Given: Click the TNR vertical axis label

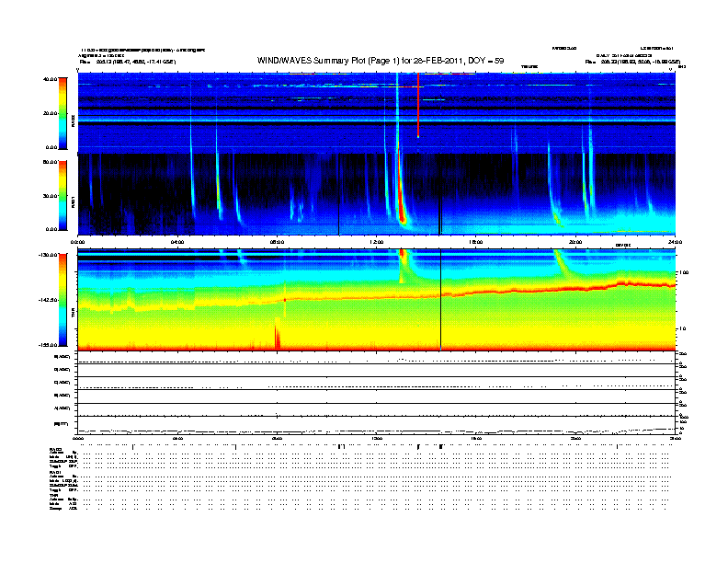Looking at the screenshot, I should point(73,315).
